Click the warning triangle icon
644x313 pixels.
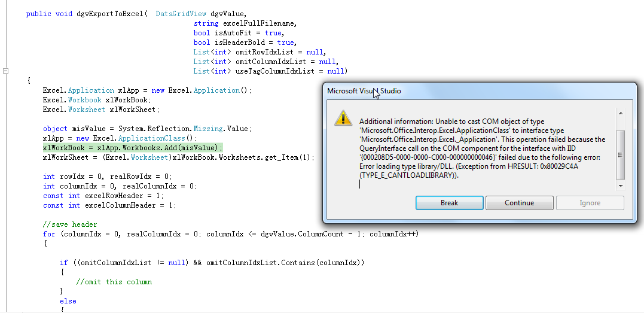[343, 118]
